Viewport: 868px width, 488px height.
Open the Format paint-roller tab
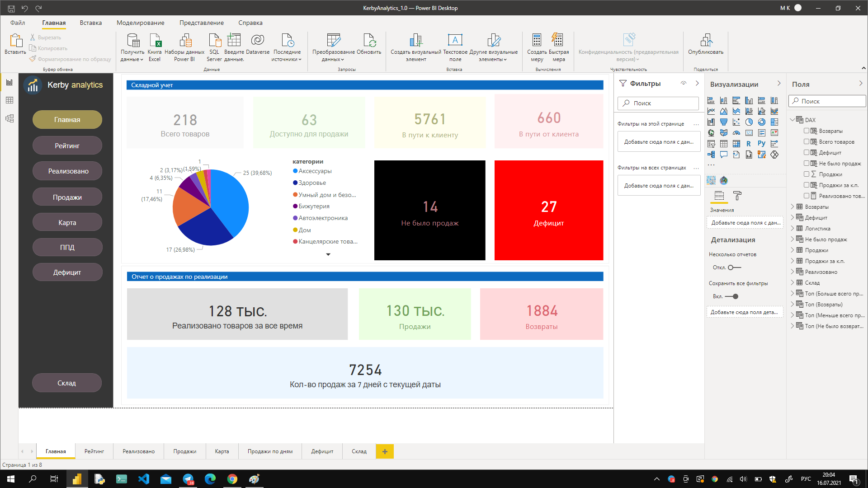(737, 196)
